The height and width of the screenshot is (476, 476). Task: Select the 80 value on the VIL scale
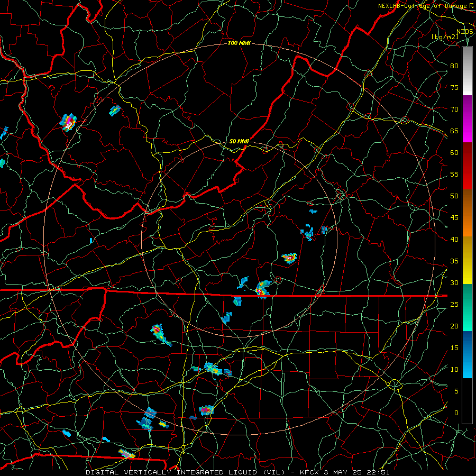pyautogui.click(x=454, y=66)
